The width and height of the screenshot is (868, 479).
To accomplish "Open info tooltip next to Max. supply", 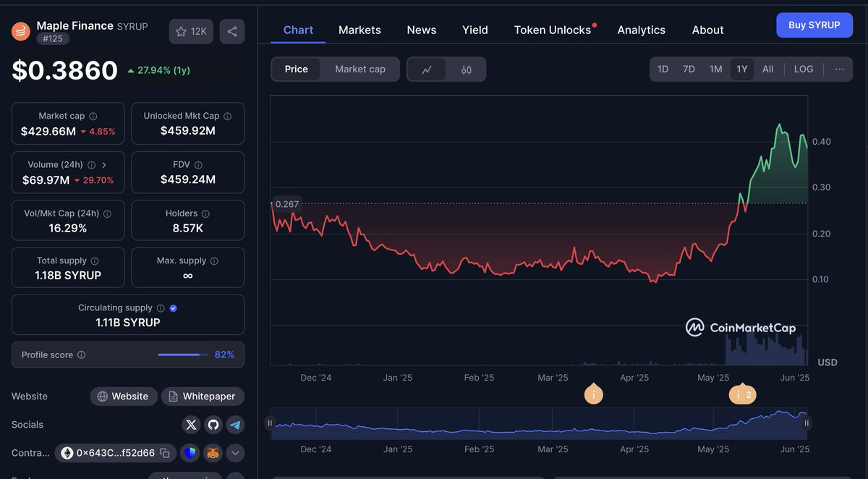I will click(x=214, y=260).
